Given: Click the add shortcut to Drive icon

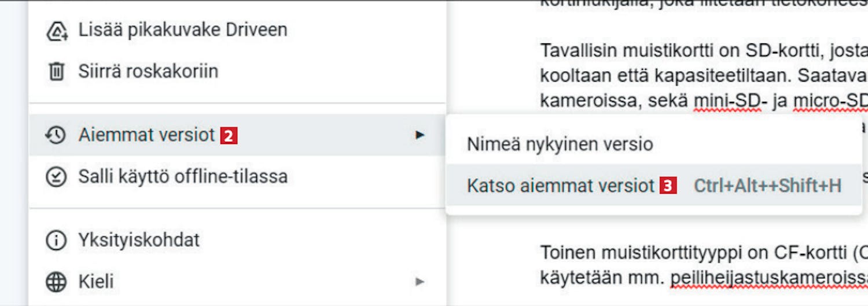Looking at the screenshot, I should 56,31.
